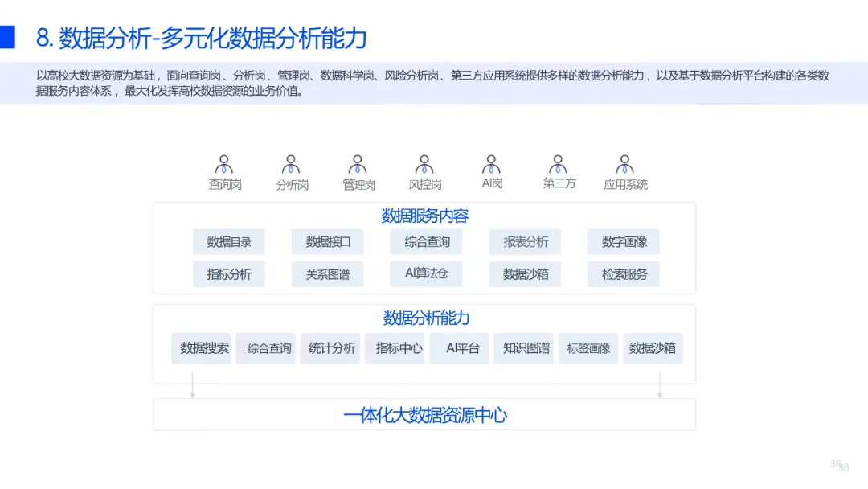Screen dimensions: 868x489
Task: Click the description paragraph starting 以高校大数据资源为基础
Action: 432,83
